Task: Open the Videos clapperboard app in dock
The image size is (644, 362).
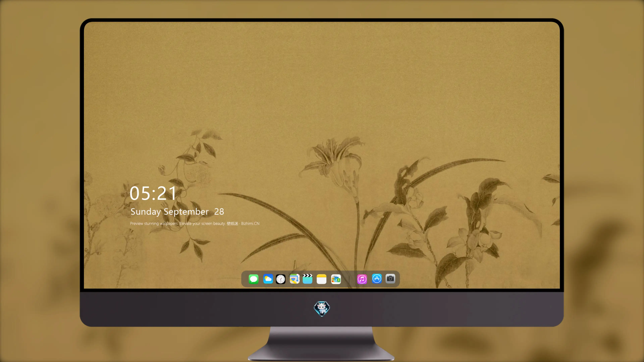Action: pyautogui.click(x=308, y=279)
